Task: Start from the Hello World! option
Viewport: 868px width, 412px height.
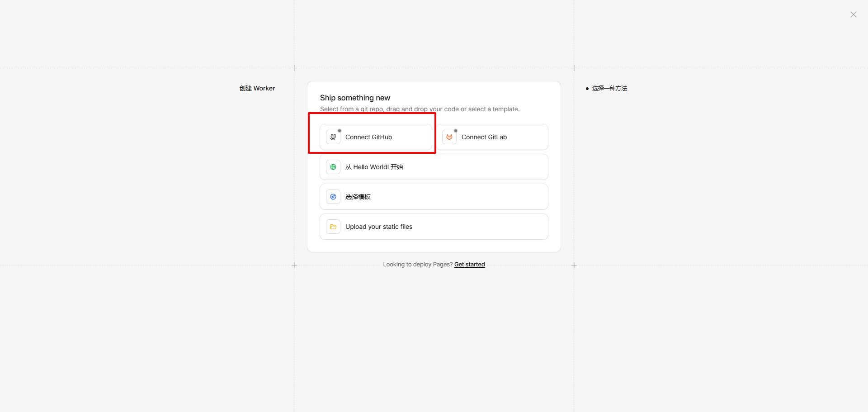Action: point(434,167)
